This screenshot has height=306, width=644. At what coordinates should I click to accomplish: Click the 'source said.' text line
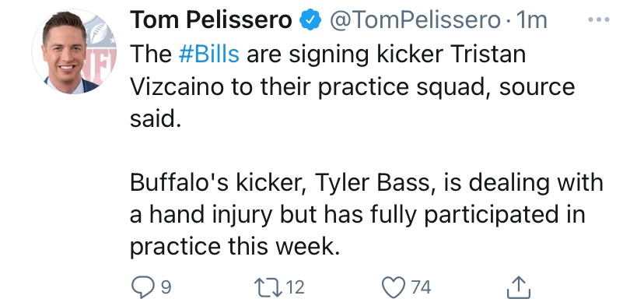coord(156,119)
